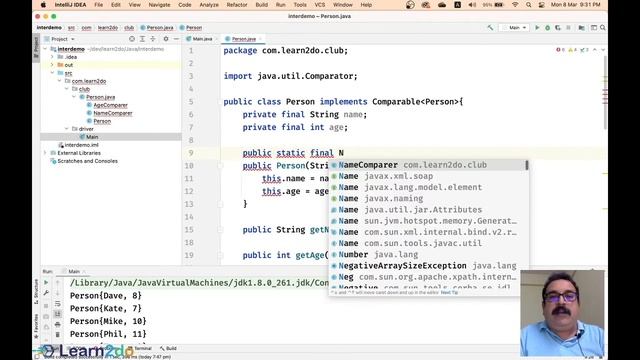Expand the out folder
The height and width of the screenshot is (360, 640).
point(52,65)
